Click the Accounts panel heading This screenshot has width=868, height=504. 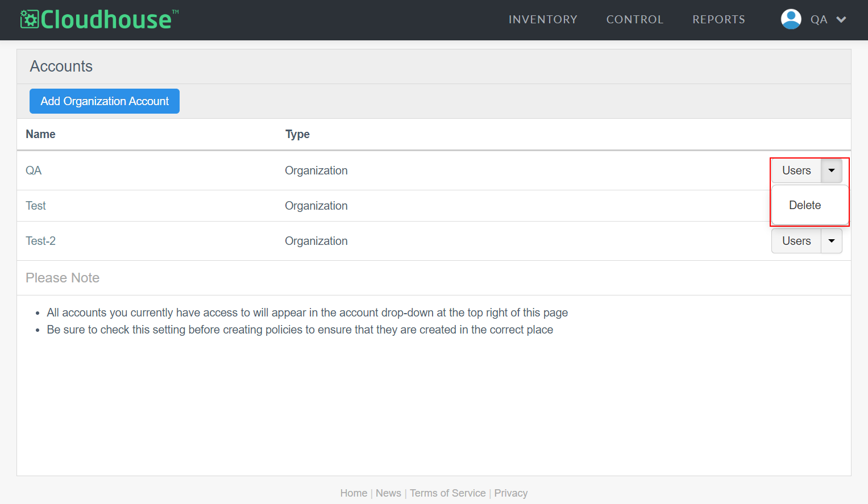click(61, 66)
